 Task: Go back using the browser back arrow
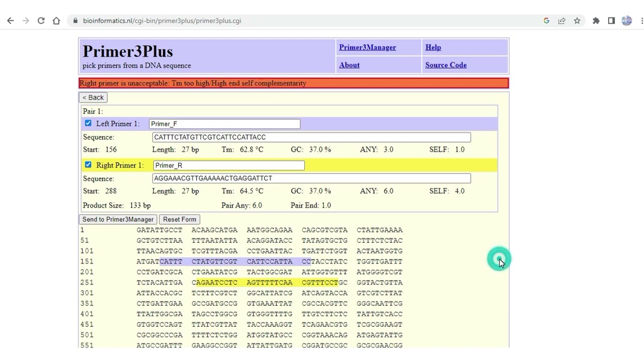11,21
